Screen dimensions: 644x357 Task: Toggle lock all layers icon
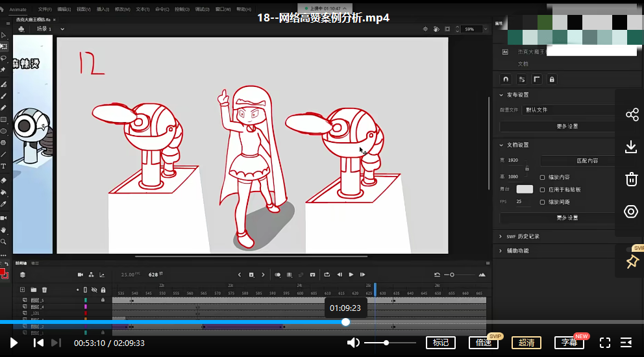click(103, 289)
